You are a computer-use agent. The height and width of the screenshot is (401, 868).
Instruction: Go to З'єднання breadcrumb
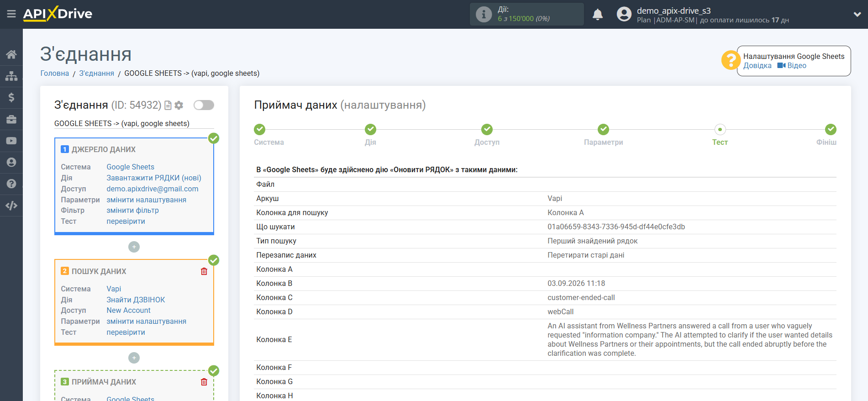[x=96, y=73]
